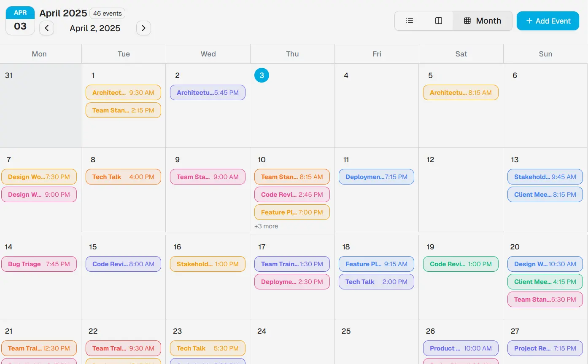This screenshot has width=588, height=364.
Task: Click the April 2025 month title
Action: (63, 13)
